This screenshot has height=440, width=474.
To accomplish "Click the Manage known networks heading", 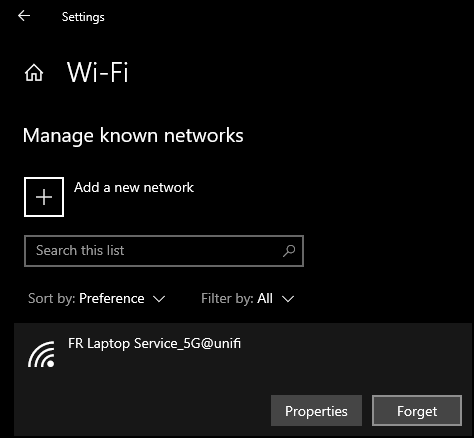I will click(133, 136).
